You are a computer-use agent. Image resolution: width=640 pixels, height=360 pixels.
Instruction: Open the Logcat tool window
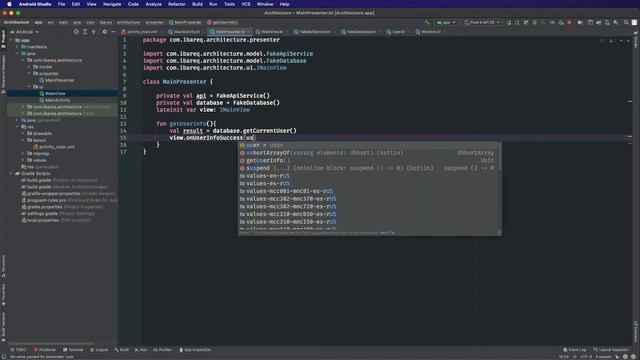[x=99, y=350]
